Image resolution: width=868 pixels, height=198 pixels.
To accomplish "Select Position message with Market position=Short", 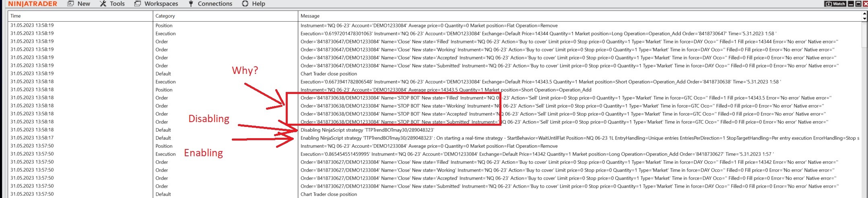I will pyautogui.click(x=446, y=90).
